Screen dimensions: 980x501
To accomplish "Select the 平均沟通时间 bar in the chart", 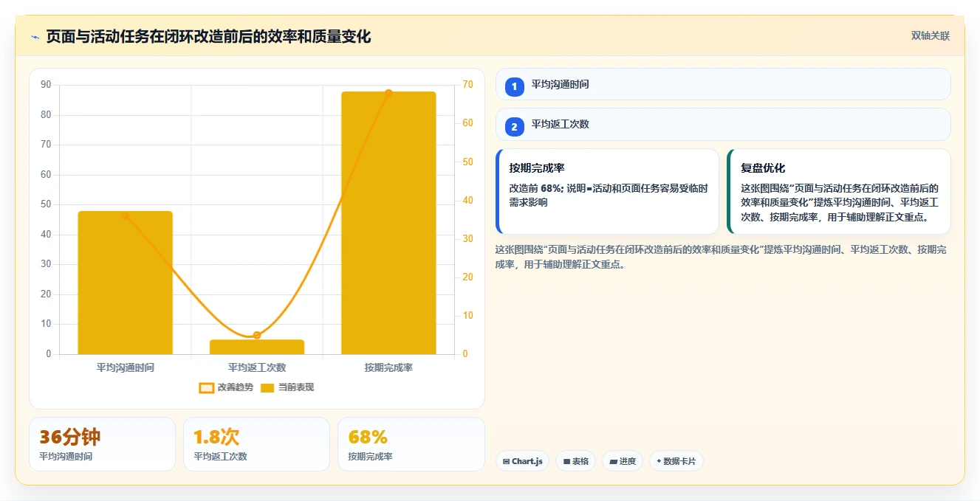I will (125, 283).
